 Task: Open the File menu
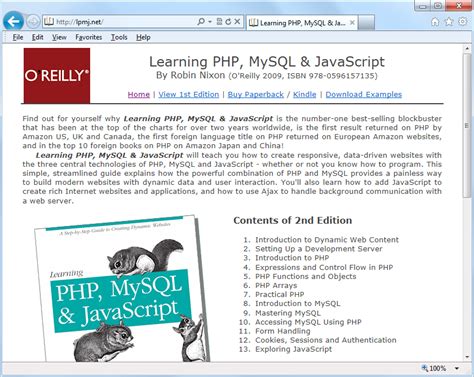(18, 37)
